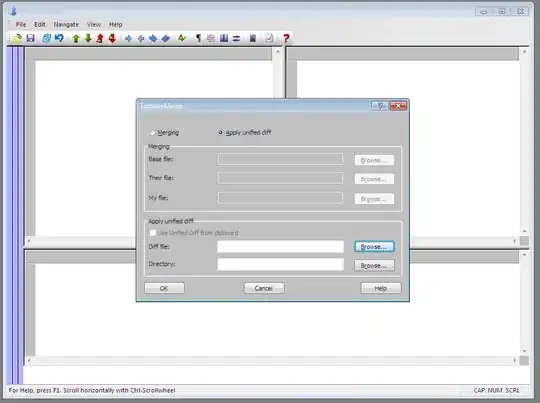Jump to previous conflict (red up arrow)
The width and height of the screenshot is (540, 403).
[100, 38]
